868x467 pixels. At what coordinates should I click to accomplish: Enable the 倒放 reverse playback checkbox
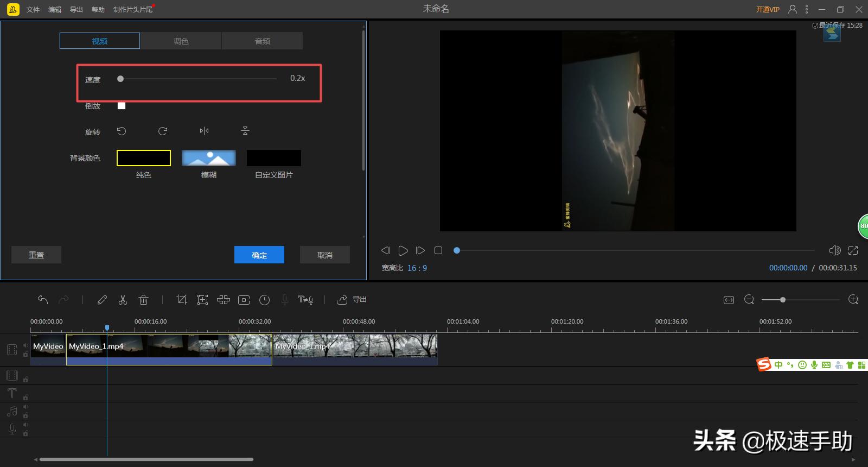pos(122,106)
